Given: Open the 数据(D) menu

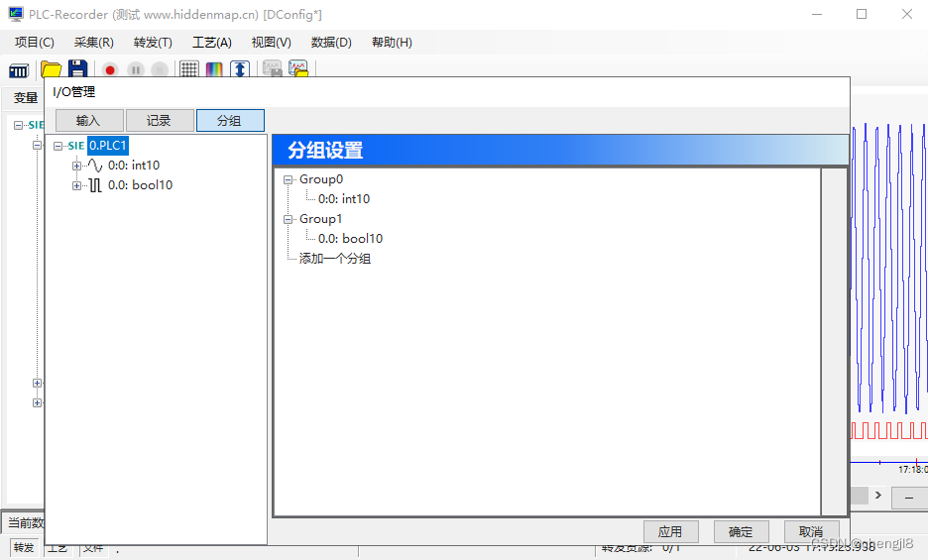Looking at the screenshot, I should (x=331, y=42).
